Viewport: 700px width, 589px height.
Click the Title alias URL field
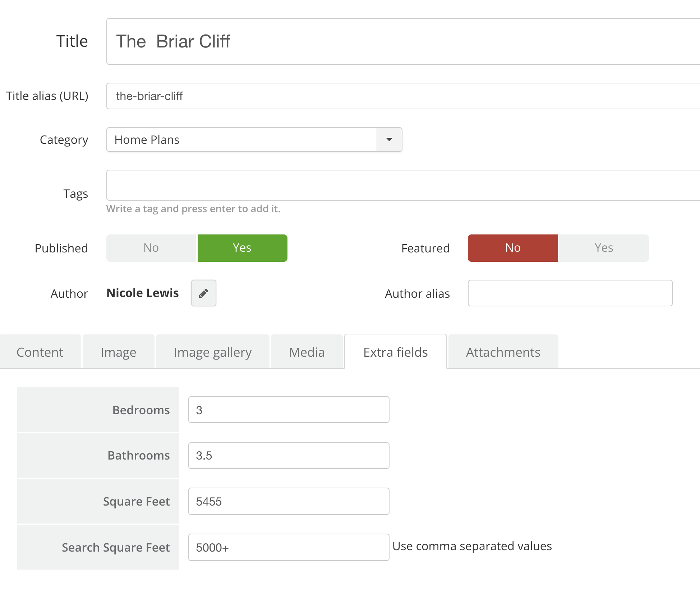tap(402, 96)
